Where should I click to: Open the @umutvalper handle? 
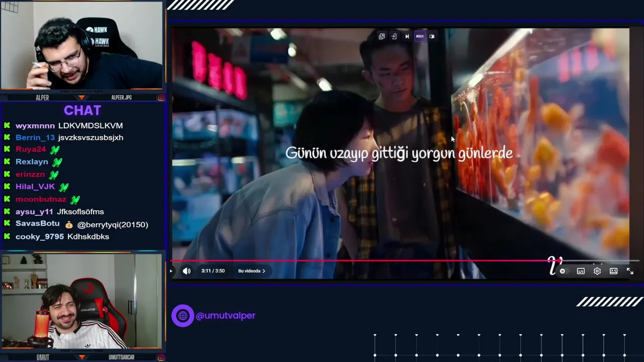click(x=225, y=316)
